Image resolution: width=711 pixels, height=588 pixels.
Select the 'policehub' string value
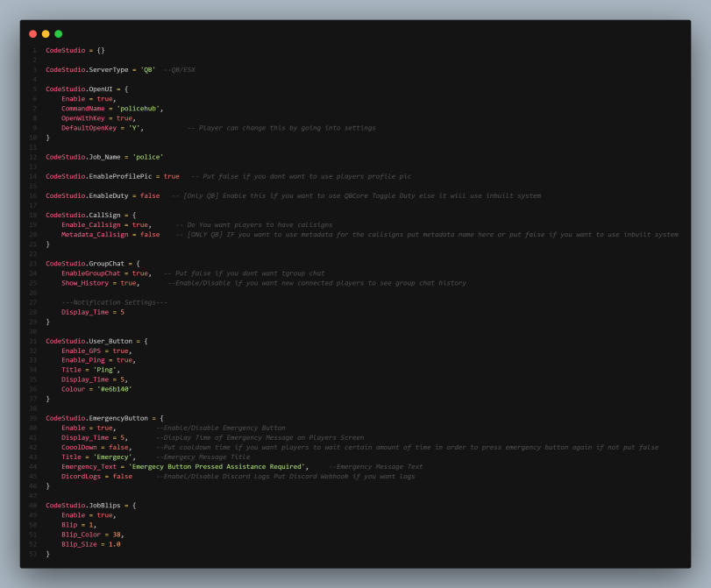click(x=139, y=109)
